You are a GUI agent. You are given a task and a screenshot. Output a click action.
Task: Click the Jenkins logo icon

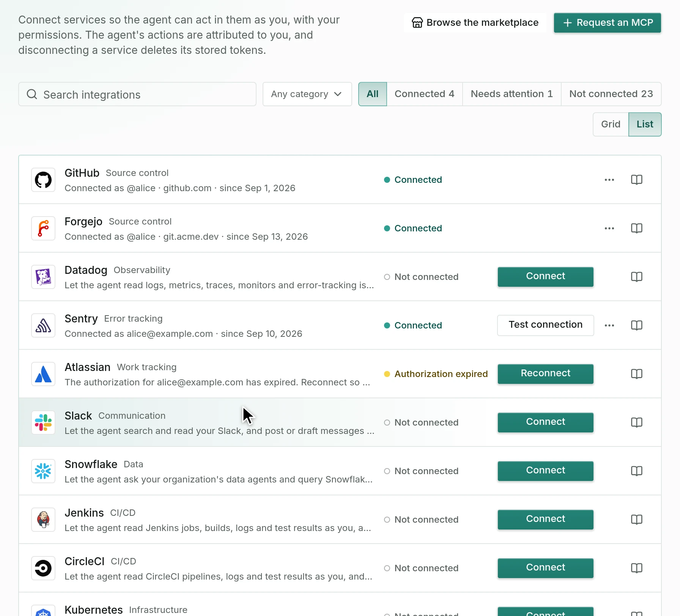[x=43, y=520]
